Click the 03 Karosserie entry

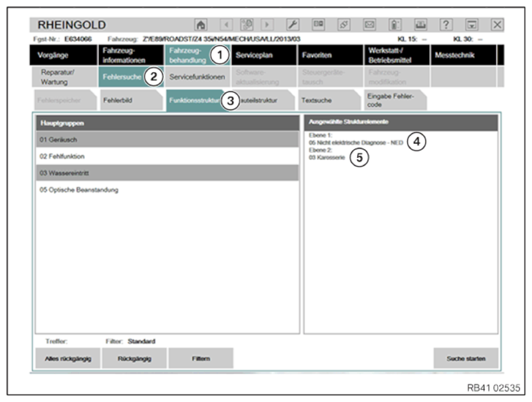[x=326, y=158]
